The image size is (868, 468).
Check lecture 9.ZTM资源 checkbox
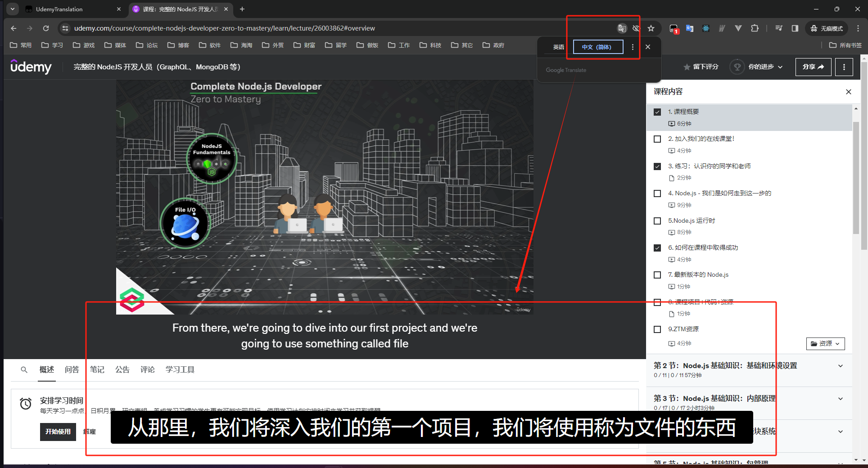pos(657,329)
